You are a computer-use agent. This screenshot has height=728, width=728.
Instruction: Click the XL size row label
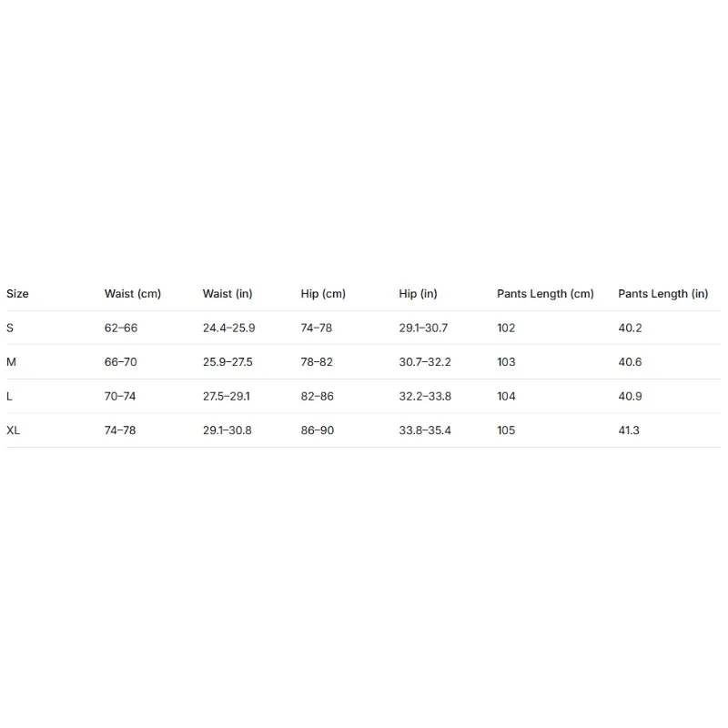click(13, 430)
